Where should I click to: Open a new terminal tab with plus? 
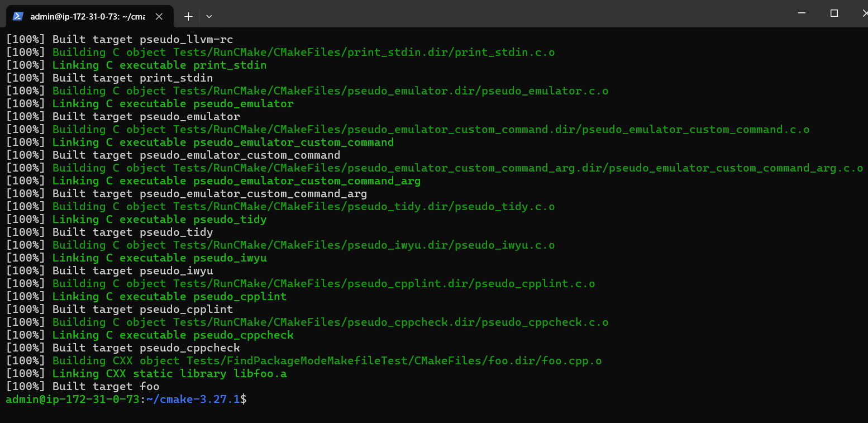click(x=188, y=16)
